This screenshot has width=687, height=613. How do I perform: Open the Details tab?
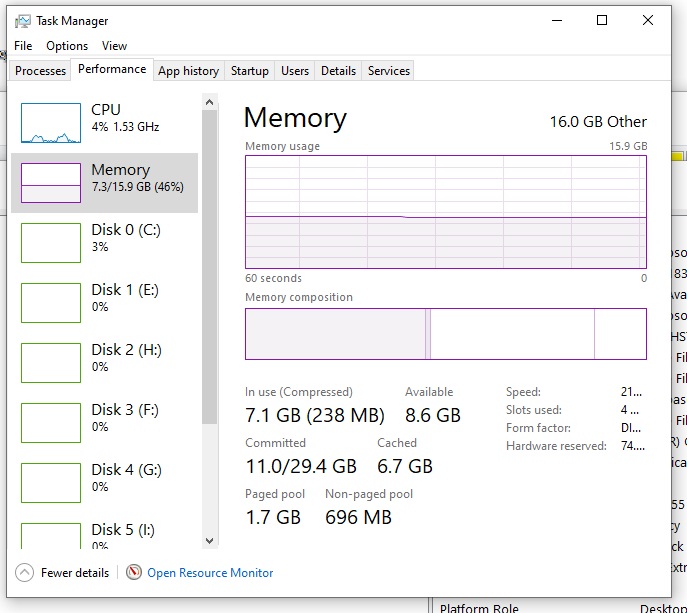338,71
